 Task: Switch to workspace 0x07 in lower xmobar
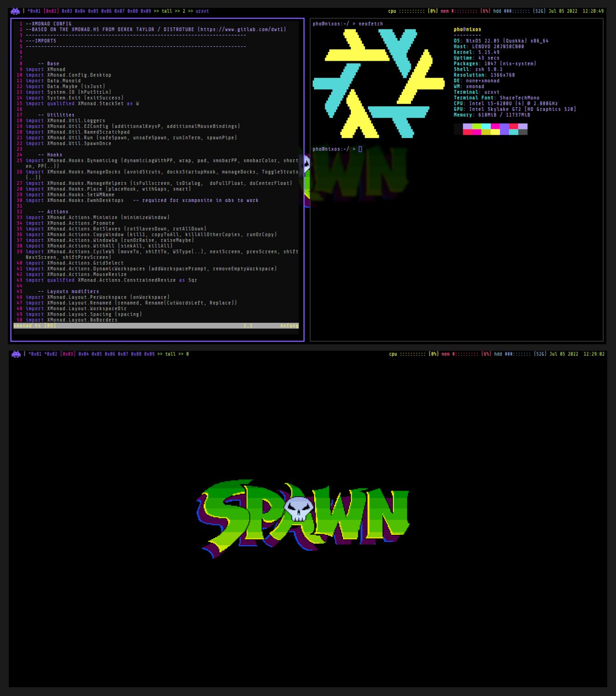coord(122,354)
